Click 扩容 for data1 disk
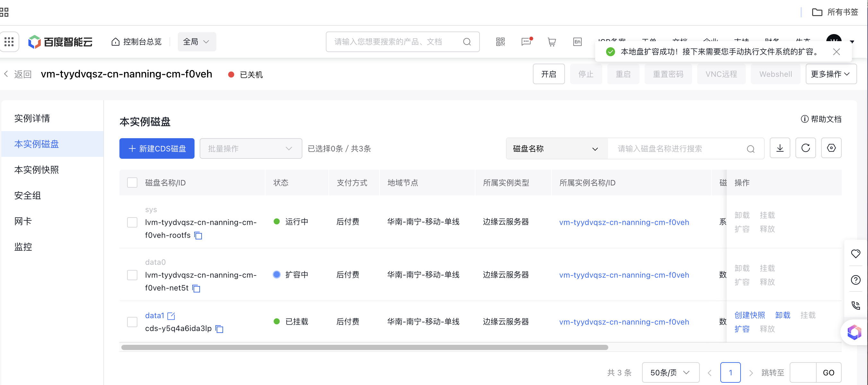This screenshot has width=868, height=385. pyautogui.click(x=742, y=329)
